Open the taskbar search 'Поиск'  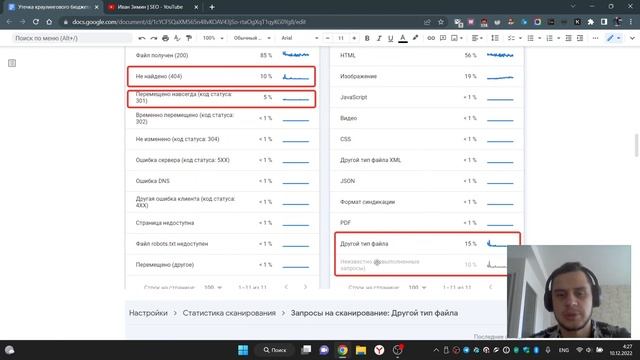pyautogui.click(x=275, y=350)
